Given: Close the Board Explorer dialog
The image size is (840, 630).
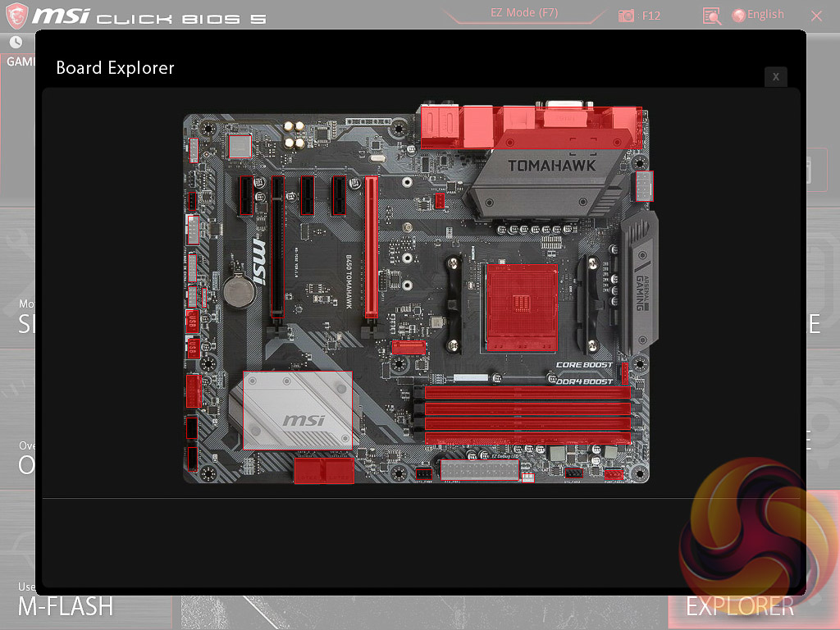Looking at the screenshot, I should [775, 76].
